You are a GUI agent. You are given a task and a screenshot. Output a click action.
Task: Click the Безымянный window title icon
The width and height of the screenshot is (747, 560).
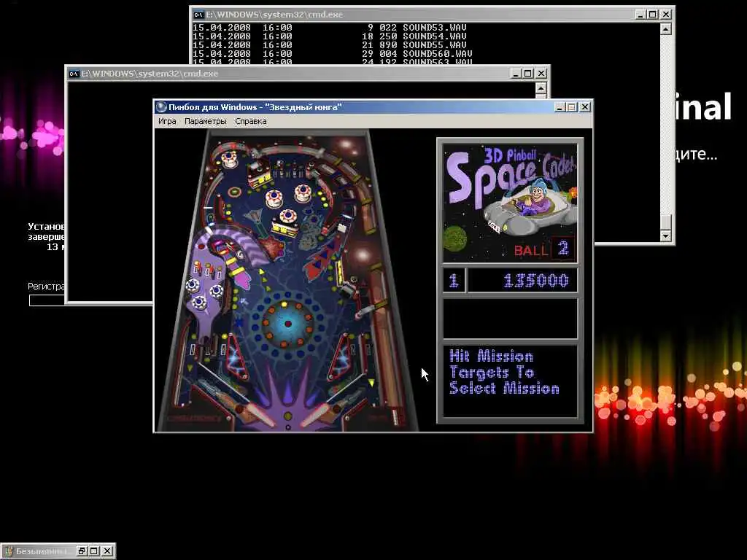pos(9,551)
